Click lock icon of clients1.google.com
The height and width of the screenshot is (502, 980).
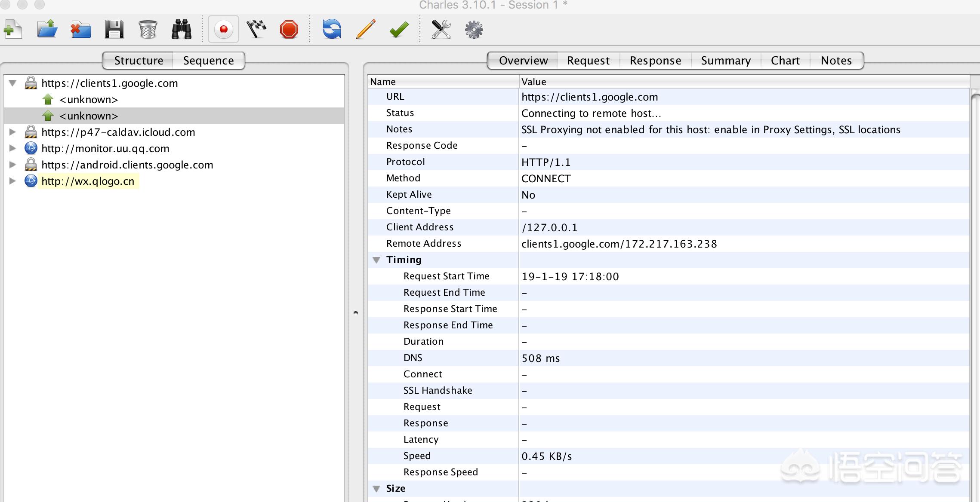(31, 83)
